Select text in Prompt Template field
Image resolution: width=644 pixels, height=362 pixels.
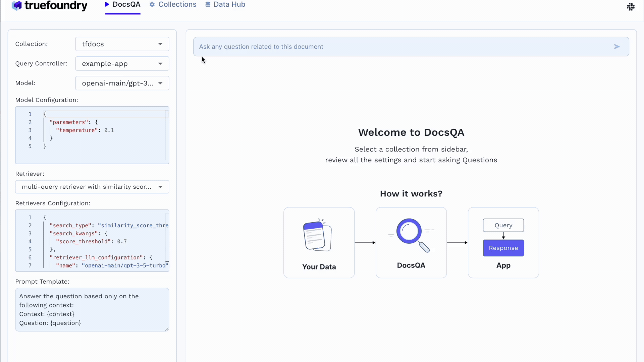point(92,309)
